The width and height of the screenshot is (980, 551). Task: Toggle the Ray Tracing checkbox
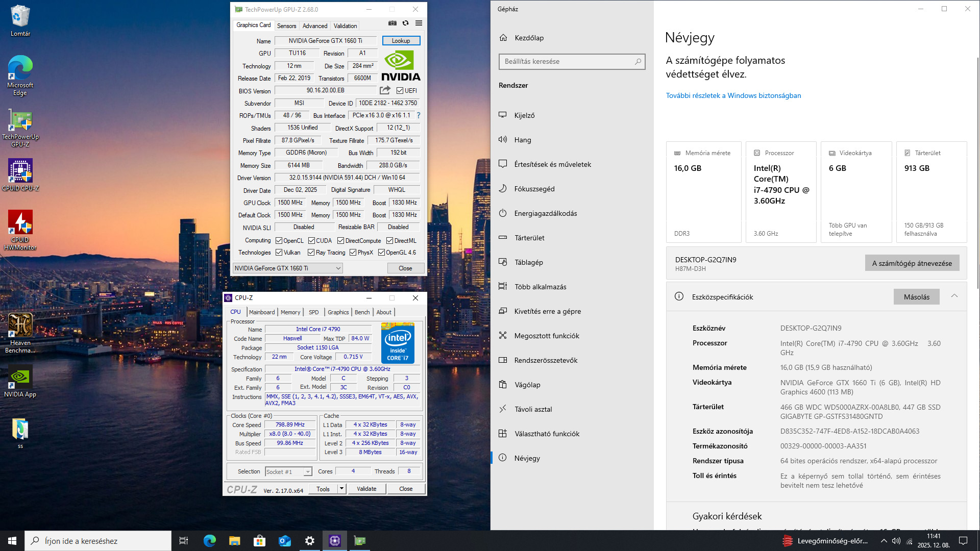(x=311, y=253)
